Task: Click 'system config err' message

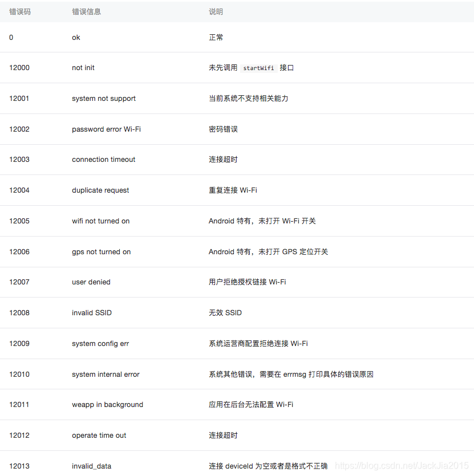Action: (x=100, y=344)
